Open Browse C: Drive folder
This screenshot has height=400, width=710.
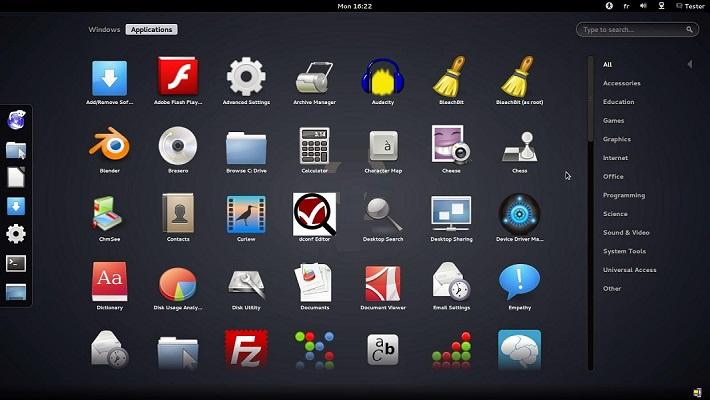246,148
